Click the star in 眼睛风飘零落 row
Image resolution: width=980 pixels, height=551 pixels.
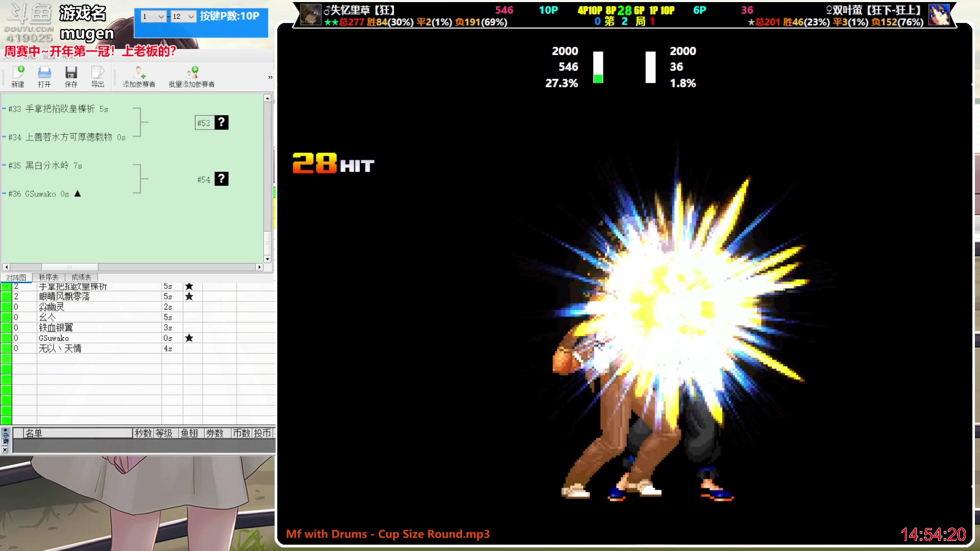189,296
